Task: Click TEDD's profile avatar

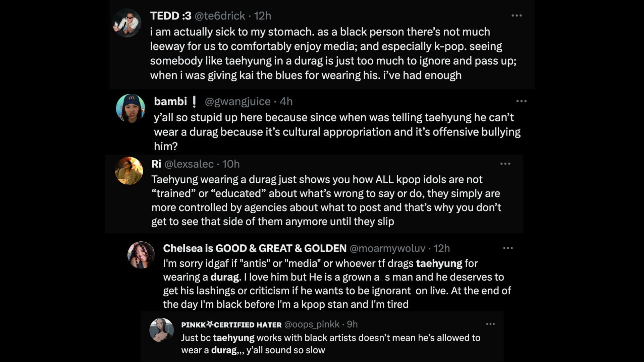Action: 127,23
